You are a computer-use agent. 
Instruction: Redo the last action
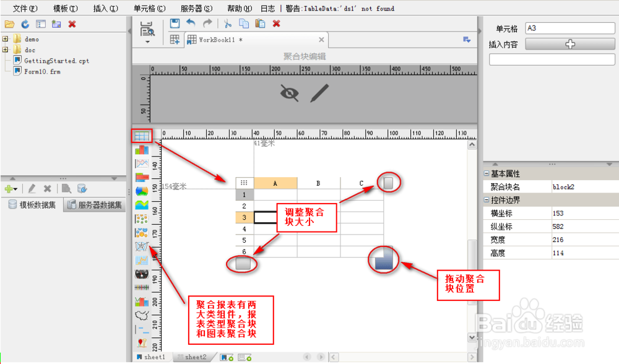click(207, 24)
